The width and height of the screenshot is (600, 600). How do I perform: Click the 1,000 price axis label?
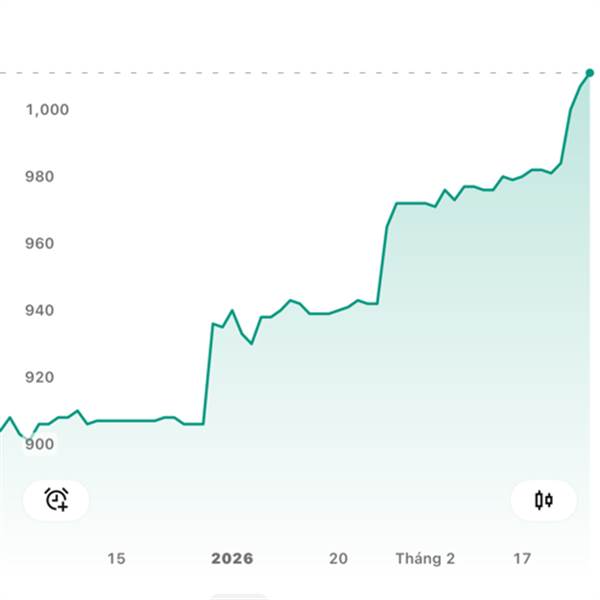(x=47, y=110)
